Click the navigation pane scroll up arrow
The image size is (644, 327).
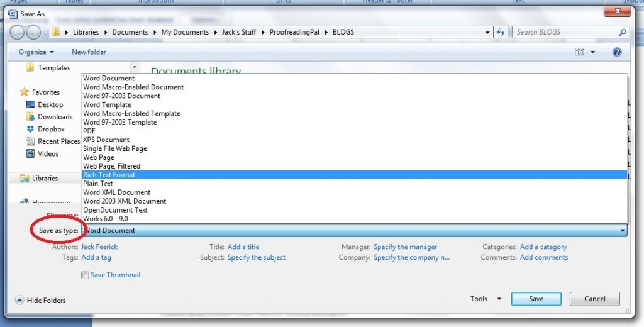[135, 67]
